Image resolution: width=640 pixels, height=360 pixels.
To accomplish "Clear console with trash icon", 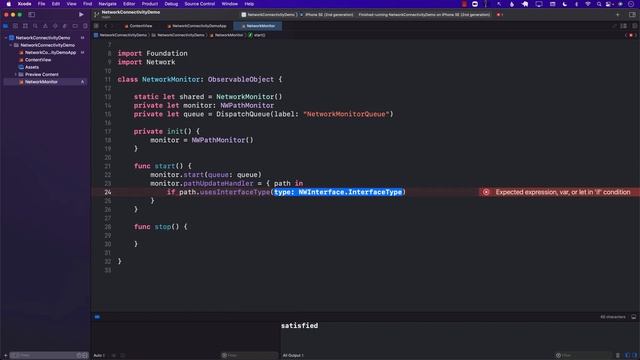I will 618,355.
